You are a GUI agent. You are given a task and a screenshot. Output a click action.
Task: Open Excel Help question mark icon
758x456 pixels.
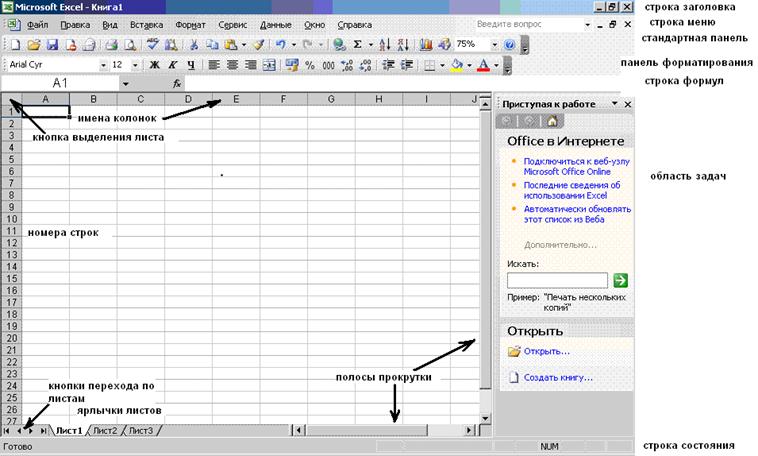click(510, 44)
